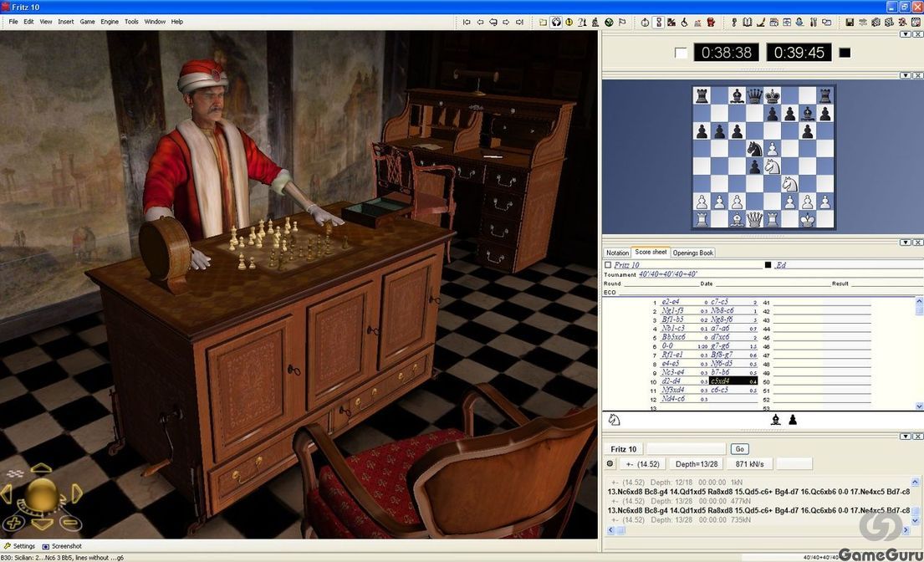Click the zoom out minus button on 3D navigator
The image size is (924, 562).
(x=70, y=523)
